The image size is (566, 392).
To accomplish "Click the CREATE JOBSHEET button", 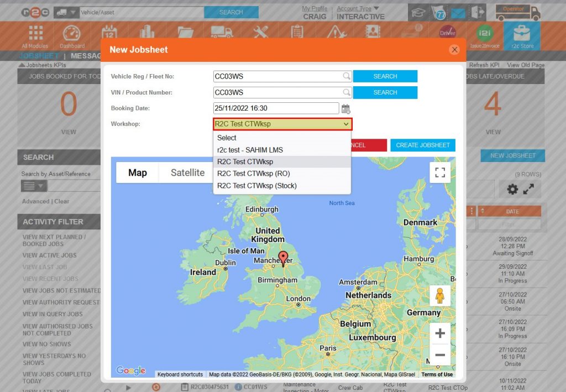I will (x=422, y=145).
